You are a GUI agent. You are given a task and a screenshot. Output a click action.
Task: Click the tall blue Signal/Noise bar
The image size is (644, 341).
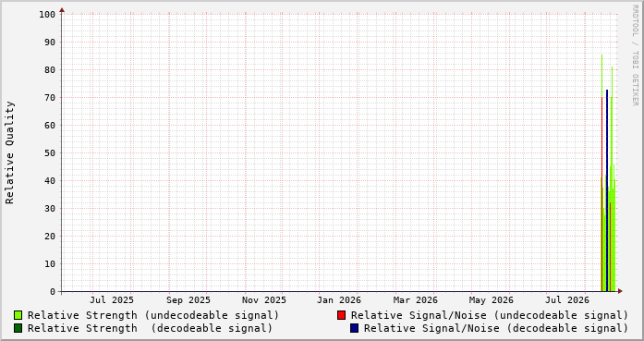[607, 190]
